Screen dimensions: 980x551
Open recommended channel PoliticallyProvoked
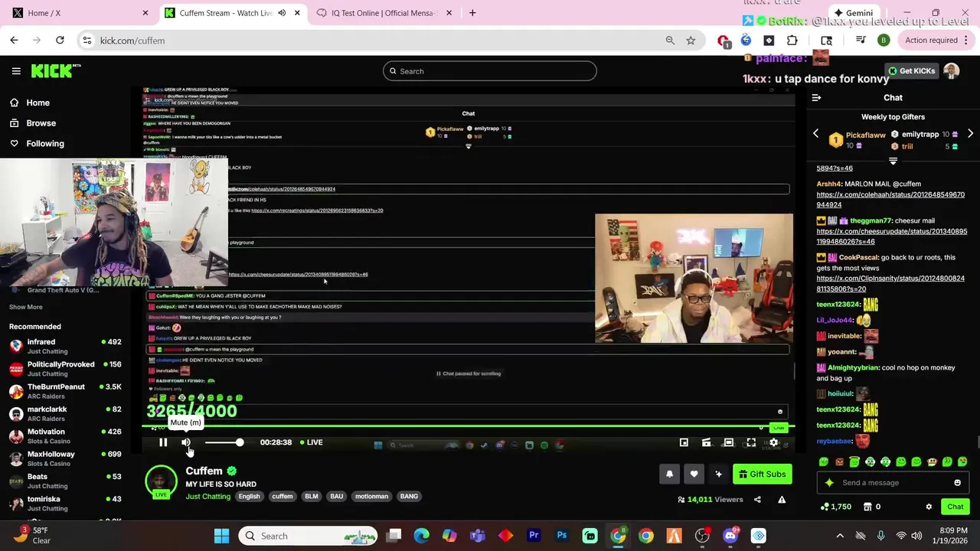tap(65, 369)
